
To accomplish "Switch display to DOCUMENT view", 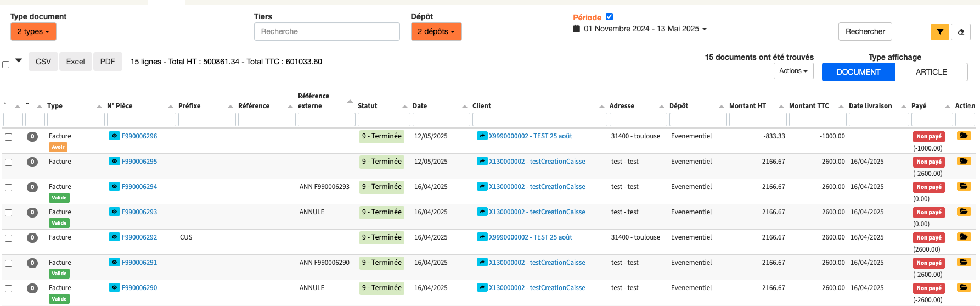I will 858,72.
